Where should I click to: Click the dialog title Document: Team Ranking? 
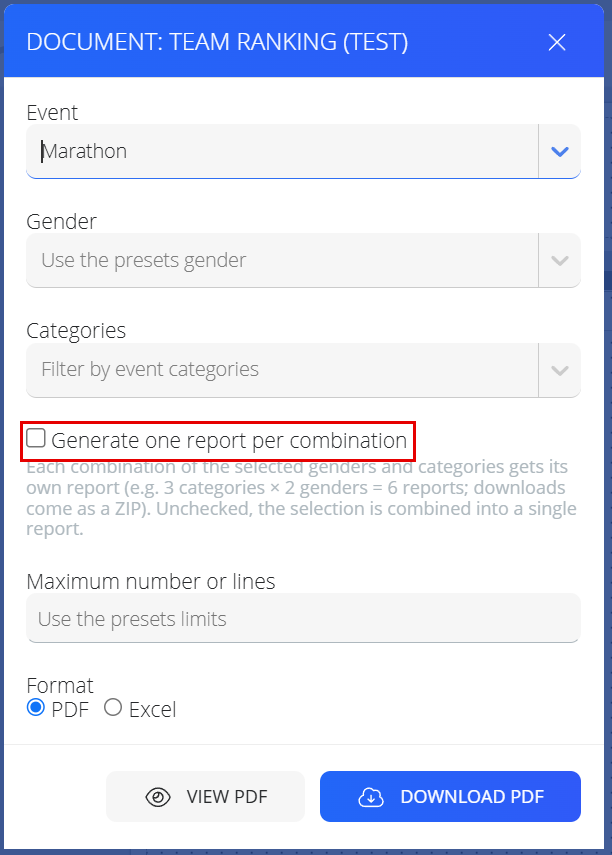217,42
